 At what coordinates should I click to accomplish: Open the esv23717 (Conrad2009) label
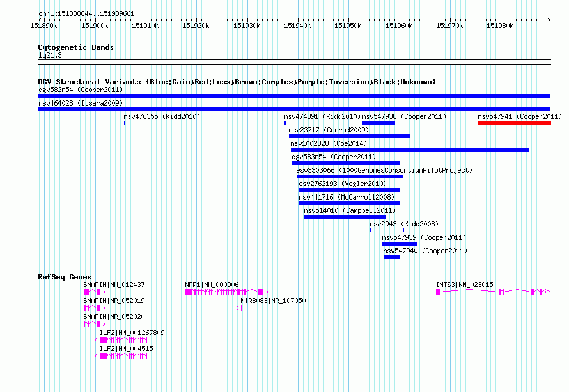(x=329, y=130)
